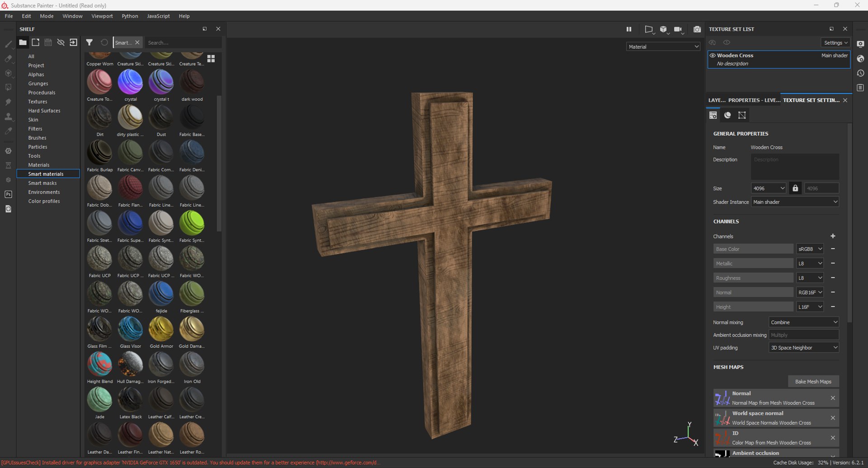Image resolution: width=868 pixels, height=468 pixels.
Task: Pause the viewport rendering
Action: [x=629, y=29]
